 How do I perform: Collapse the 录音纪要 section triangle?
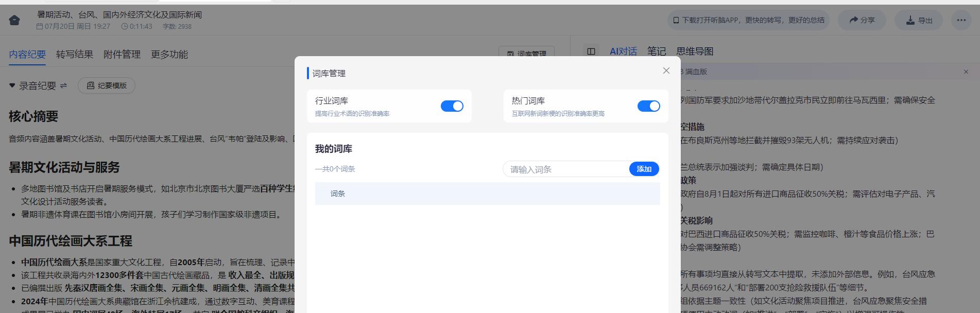click(x=12, y=85)
